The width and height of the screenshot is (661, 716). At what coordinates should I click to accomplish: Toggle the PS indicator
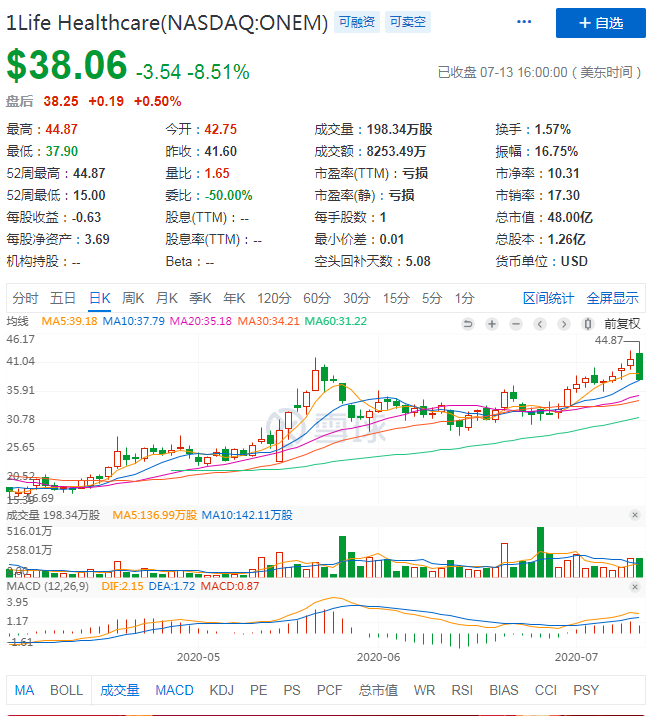pos(292,690)
